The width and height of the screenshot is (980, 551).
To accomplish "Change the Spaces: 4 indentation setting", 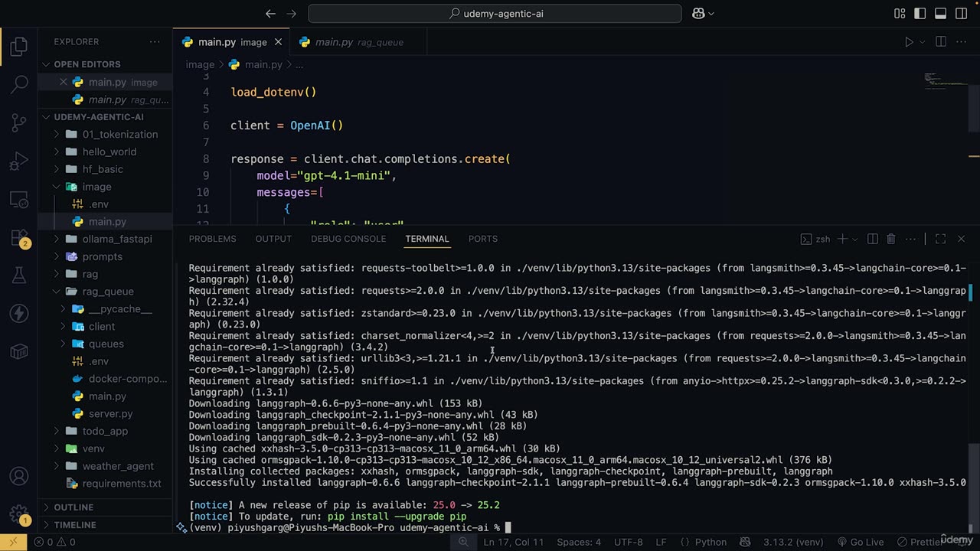I will 579,542.
